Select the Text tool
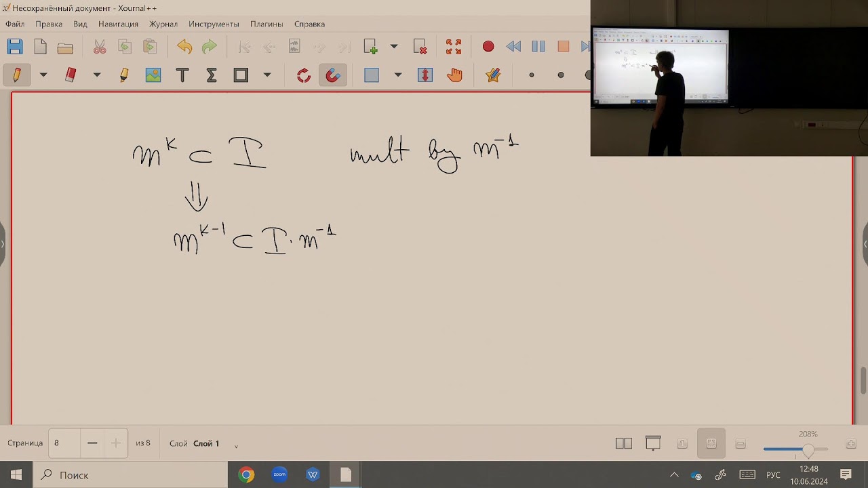The image size is (868, 488). point(182,75)
